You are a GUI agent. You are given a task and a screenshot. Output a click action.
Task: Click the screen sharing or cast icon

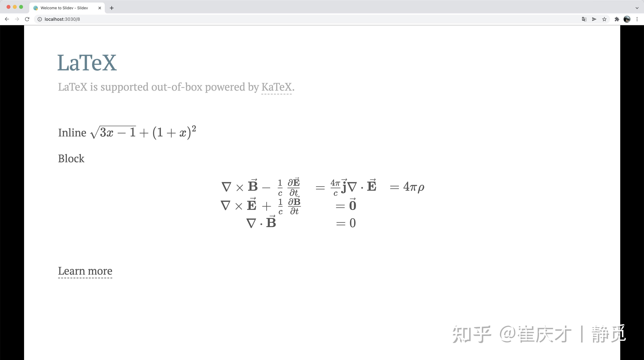[594, 19]
